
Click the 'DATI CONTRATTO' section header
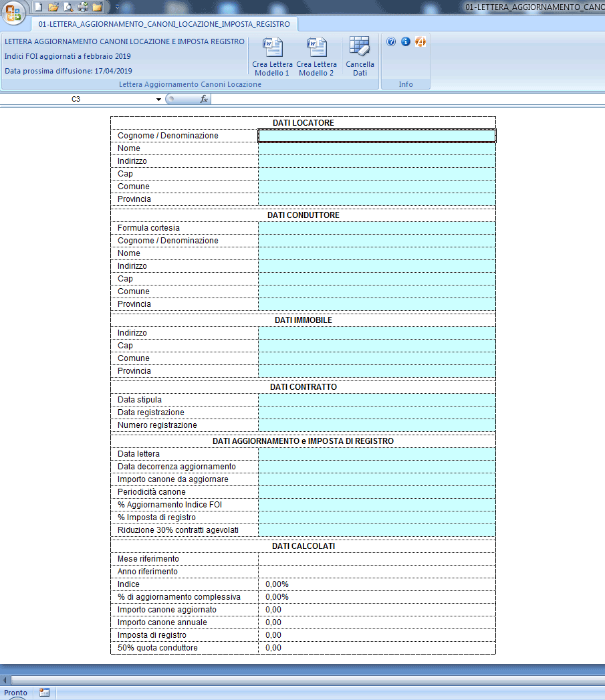pos(304,387)
